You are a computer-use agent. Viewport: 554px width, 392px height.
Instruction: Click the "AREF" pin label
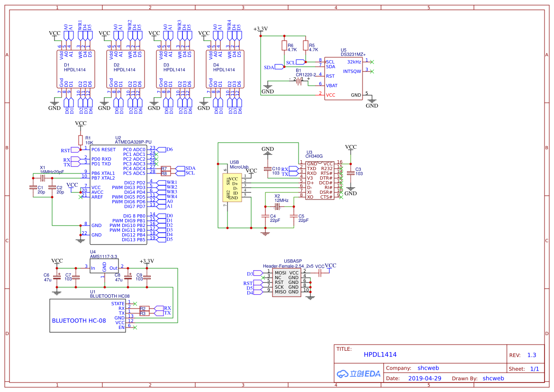[x=97, y=197]
